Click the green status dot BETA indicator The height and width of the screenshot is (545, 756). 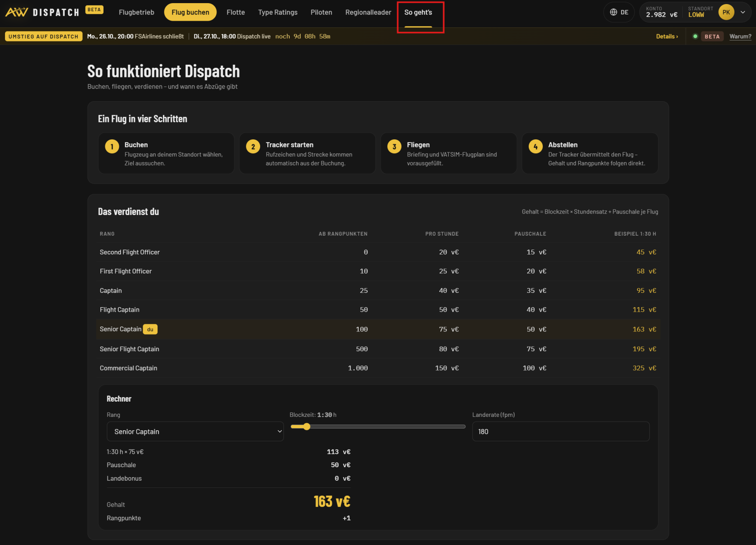(695, 36)
